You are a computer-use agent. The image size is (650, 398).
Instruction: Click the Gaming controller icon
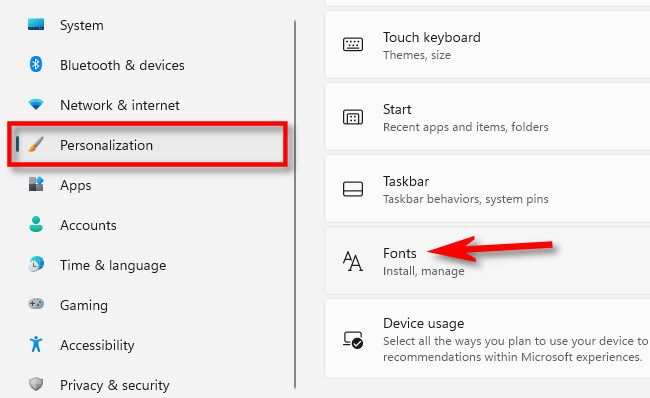pyautogui.click(x=36, y=304)
